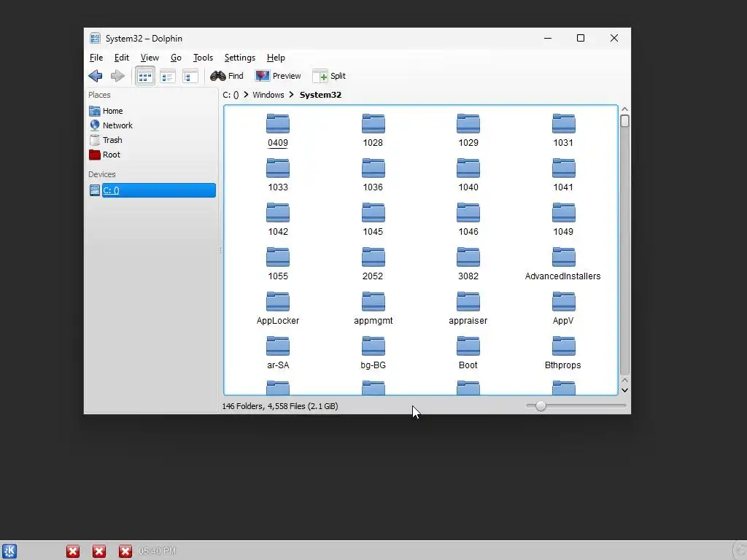Switch to Icons view mode
747x560 pixels.
coord(145,76)
